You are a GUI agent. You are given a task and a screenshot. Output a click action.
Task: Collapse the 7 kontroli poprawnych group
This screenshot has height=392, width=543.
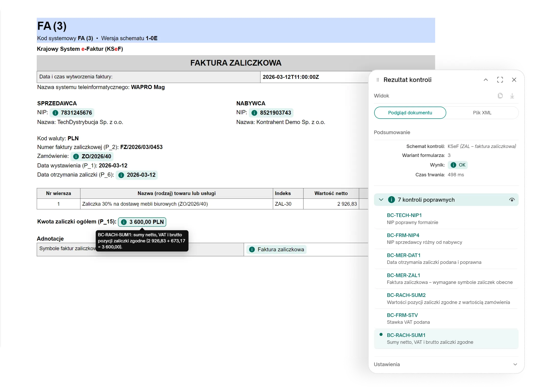click(381, 200)
